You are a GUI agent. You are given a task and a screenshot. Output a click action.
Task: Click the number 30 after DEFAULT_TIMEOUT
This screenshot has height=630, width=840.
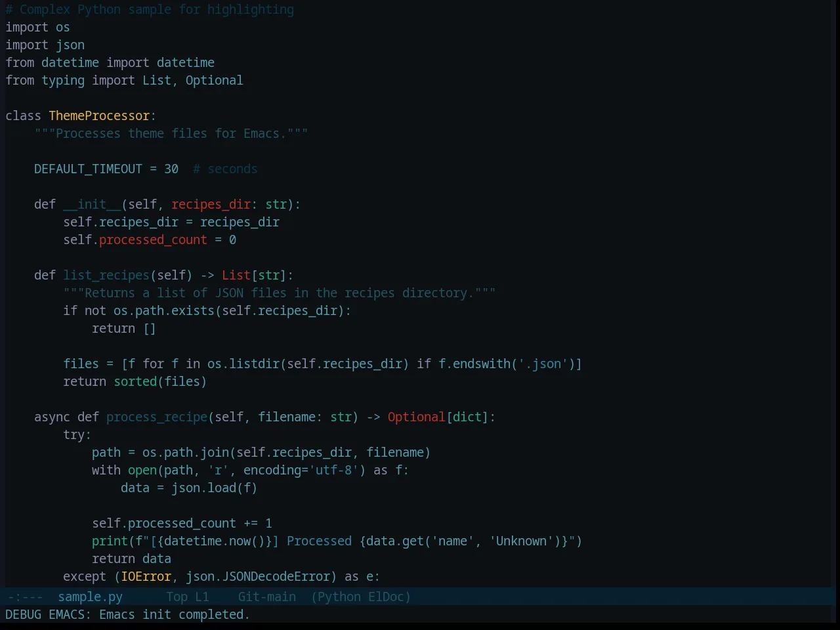[x=171, y=169]
